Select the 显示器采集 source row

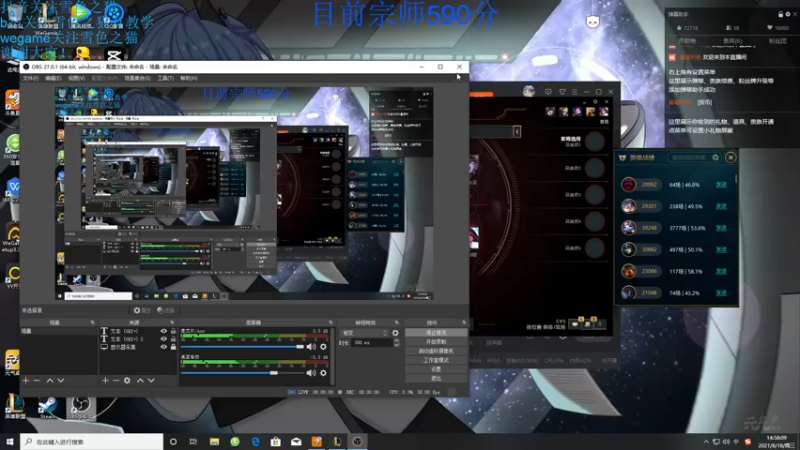[x=138, y=347]
